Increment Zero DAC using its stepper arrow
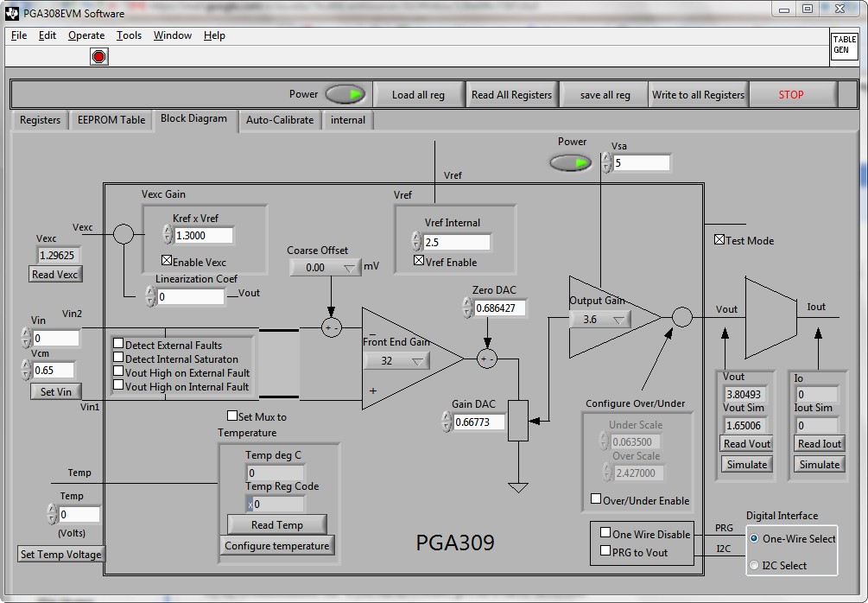Screen dimensions: 868x603 coord(465,302)
